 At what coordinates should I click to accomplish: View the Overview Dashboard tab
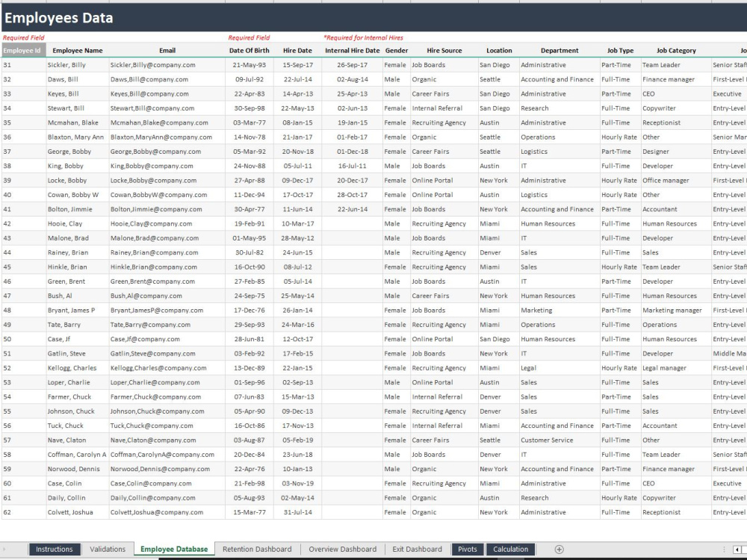point(342,549)
